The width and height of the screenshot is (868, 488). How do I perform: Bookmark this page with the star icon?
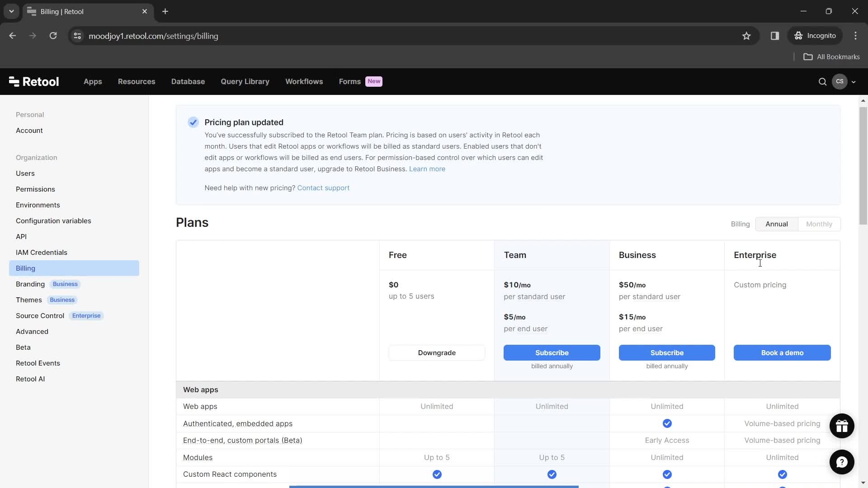(x=746, y=36)
